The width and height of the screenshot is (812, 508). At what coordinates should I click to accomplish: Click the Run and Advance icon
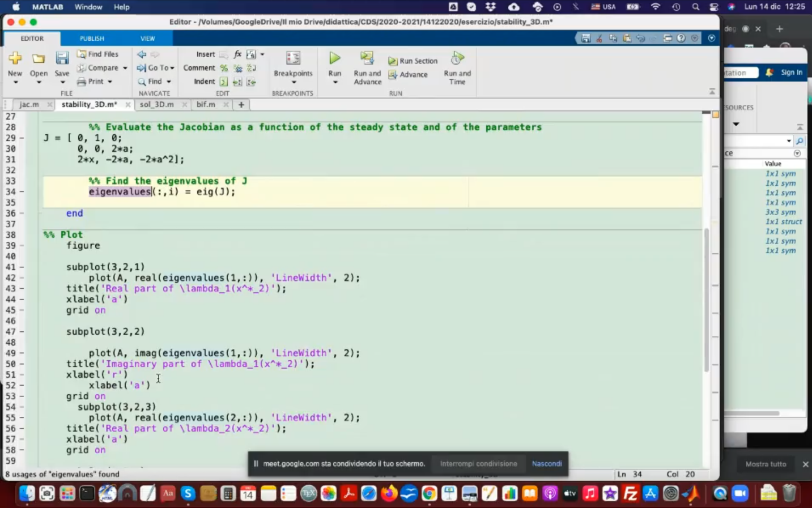[367, 58]
